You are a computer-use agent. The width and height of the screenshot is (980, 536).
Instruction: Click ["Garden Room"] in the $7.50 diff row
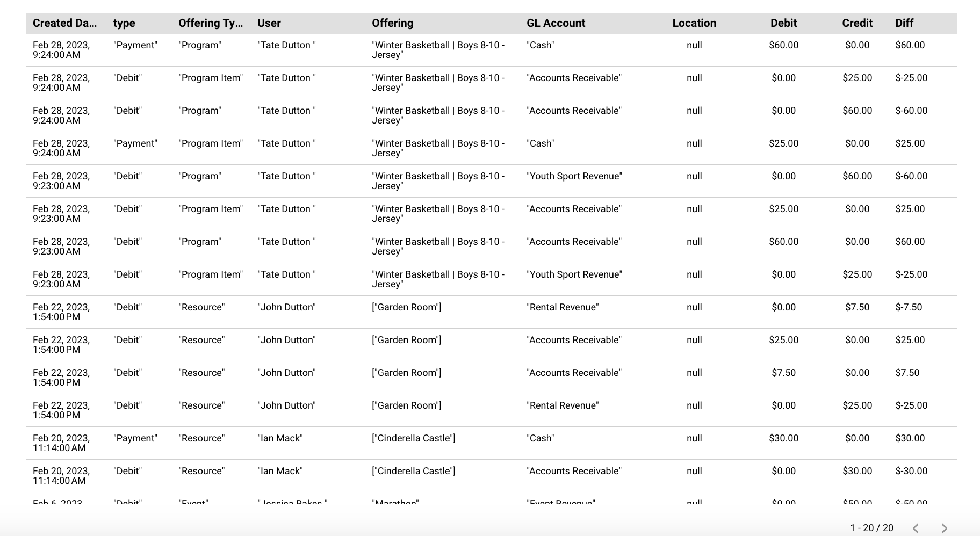pyautogui.click(x=407, y=373)
